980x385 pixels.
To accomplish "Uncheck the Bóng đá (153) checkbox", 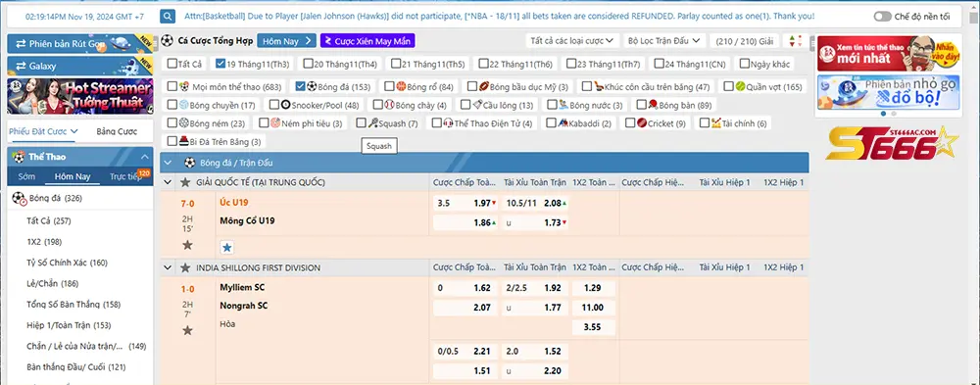I will [300, 86].
